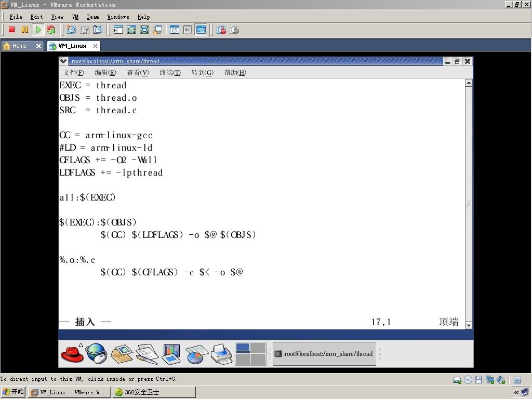Close the Home tab
The height and width of the screenshot is (399, 532).
[38, 46]
